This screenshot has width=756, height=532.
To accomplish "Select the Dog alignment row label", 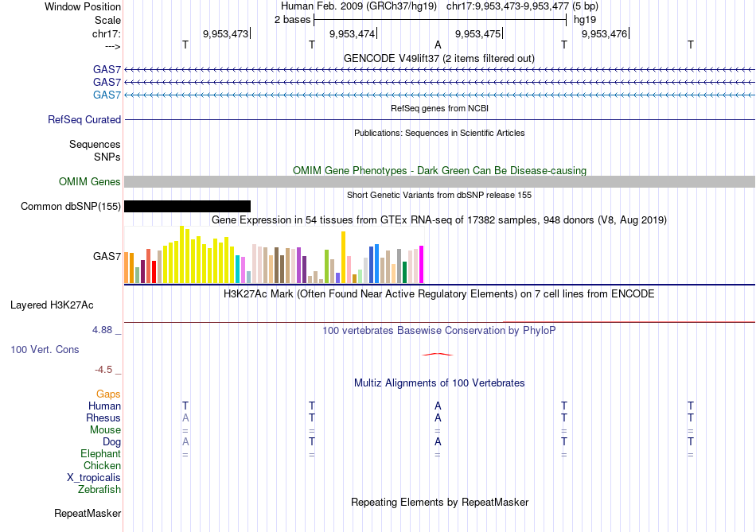I will 111,441.
